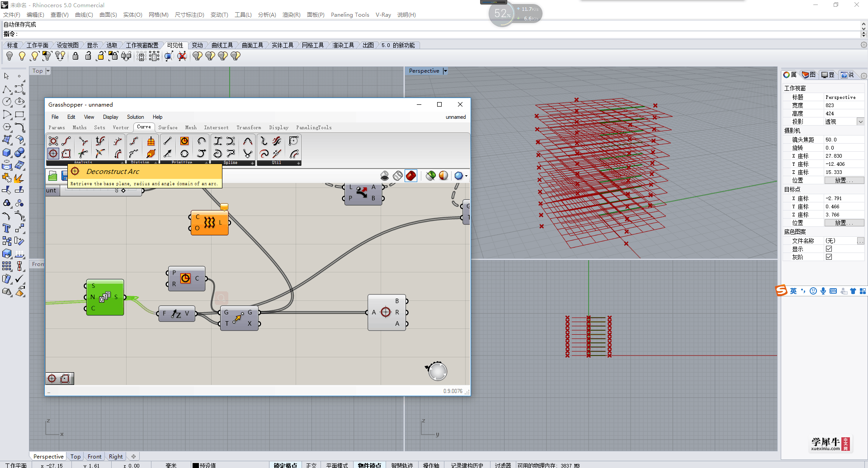Click the add viewport tab plus button
Image resolution: width=868 pixels, height=468 pixels.
(133, 456)
